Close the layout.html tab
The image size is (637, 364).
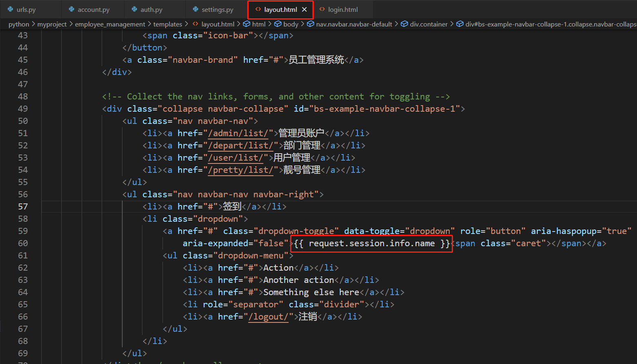click(x=304, y=9)
